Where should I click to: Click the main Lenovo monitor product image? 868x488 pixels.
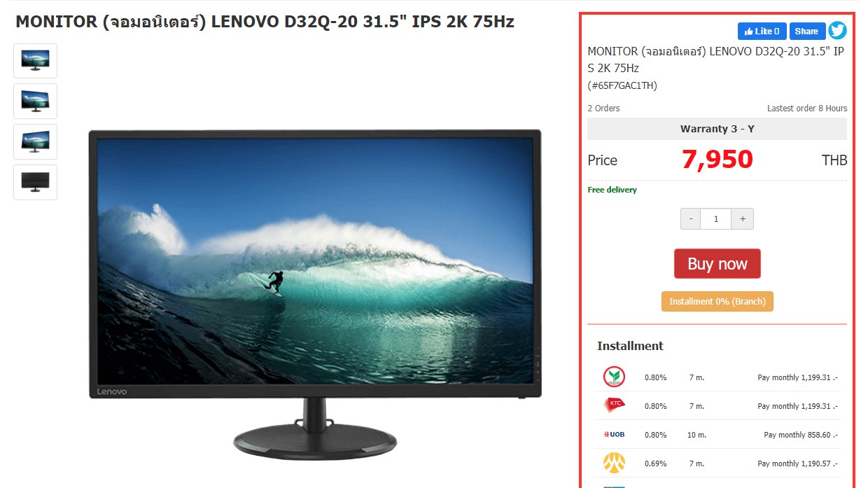click(315, 294)
